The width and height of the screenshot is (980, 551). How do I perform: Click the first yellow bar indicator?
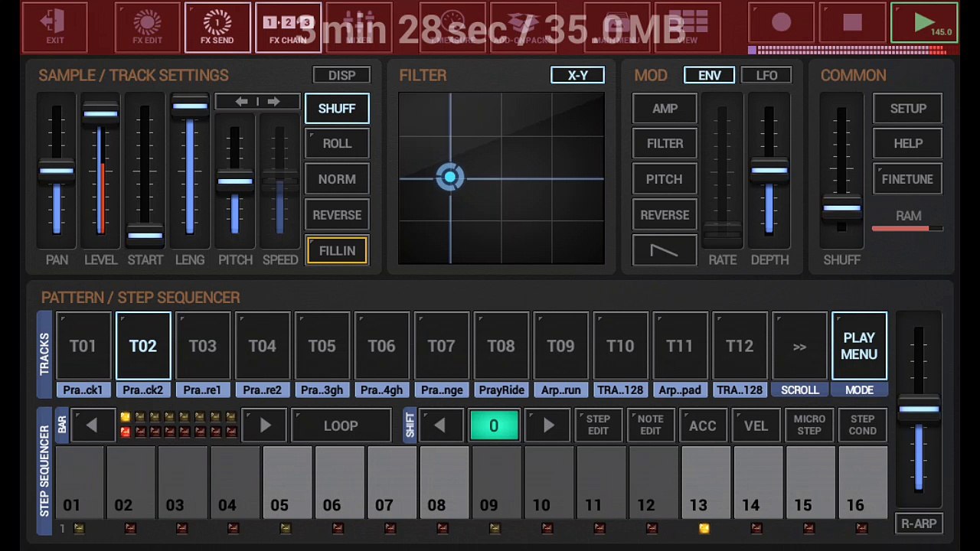point(125,417)
